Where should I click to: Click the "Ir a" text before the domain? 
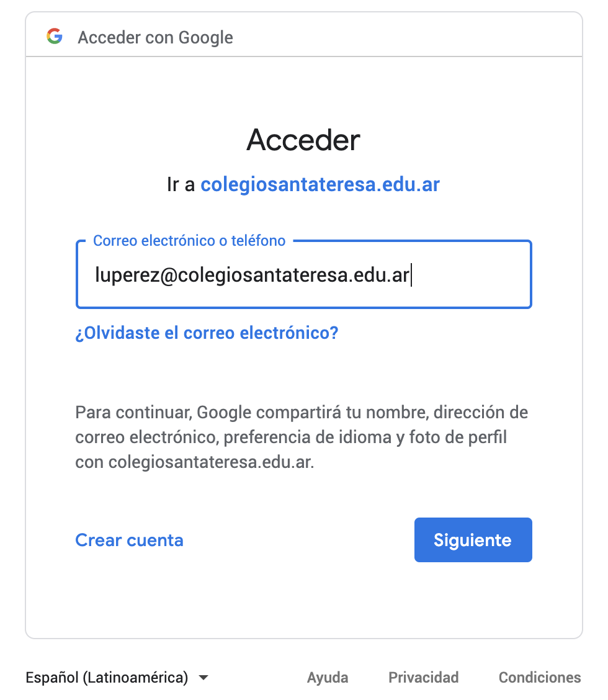181,184
